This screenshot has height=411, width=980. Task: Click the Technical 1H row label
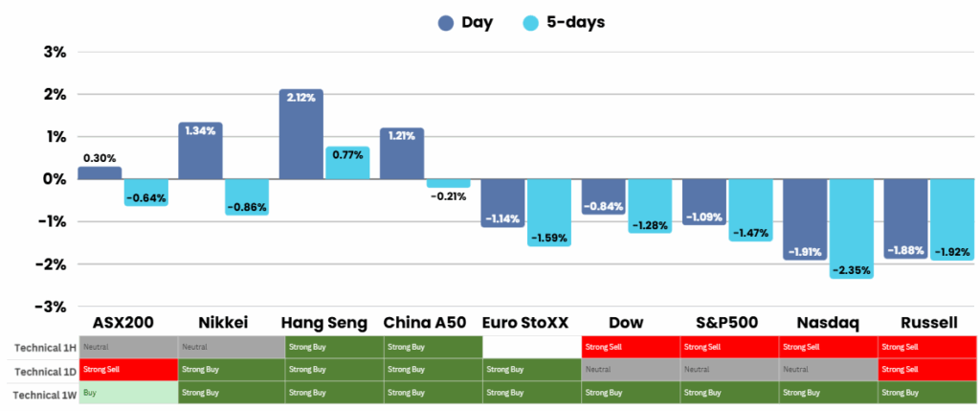tap(39, 346)
